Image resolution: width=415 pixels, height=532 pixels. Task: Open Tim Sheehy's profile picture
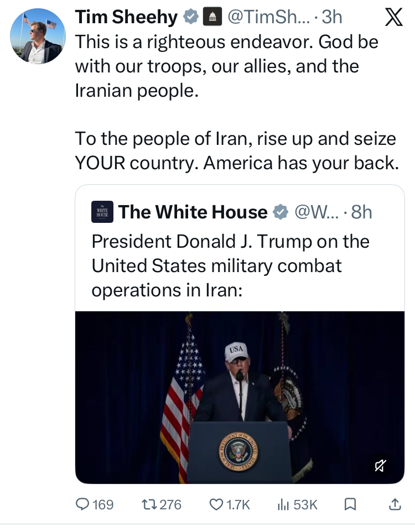[38, 36]
